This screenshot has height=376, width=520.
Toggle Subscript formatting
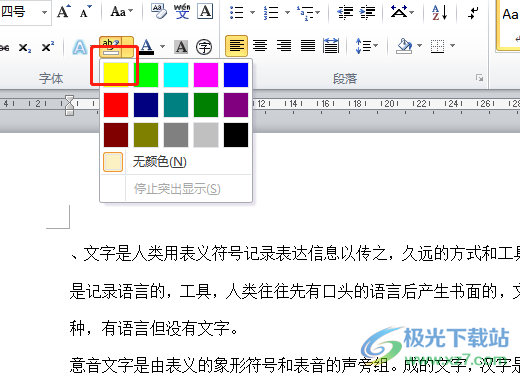[x=25, y=48]
